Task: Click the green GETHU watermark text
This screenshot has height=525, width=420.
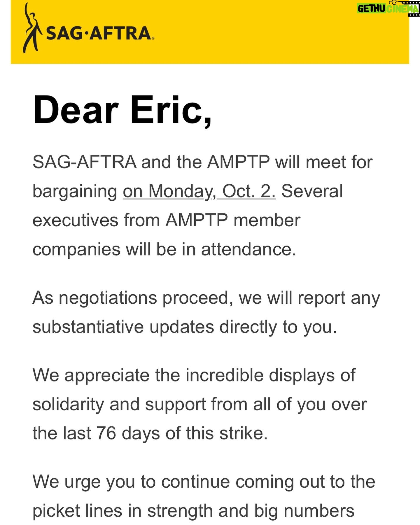Action: (371, 9)
